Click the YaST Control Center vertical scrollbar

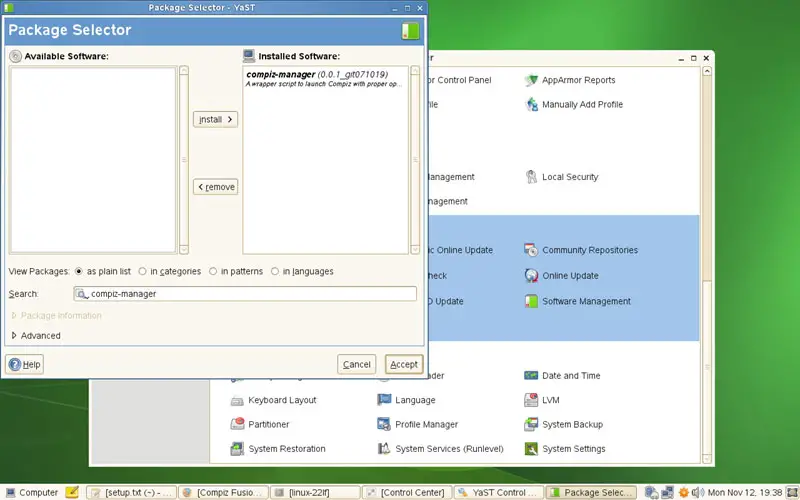pos(707,366)
